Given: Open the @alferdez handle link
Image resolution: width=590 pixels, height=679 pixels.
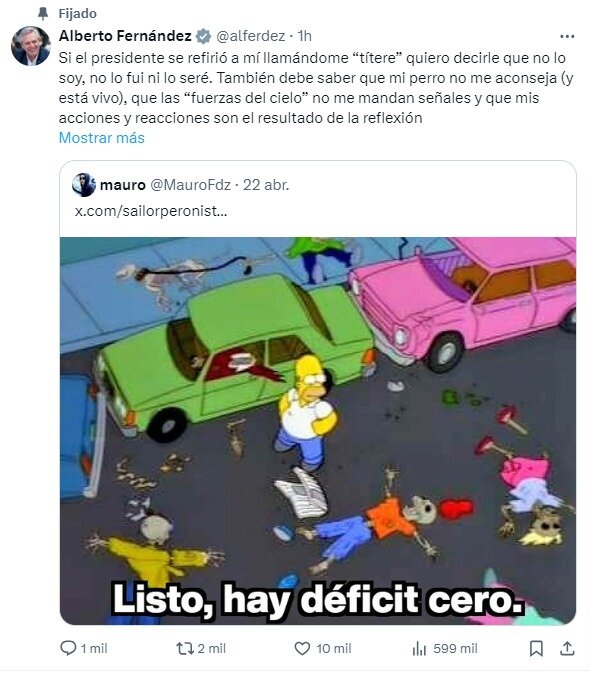Looking at the screenshot, I should pos(250,36).
